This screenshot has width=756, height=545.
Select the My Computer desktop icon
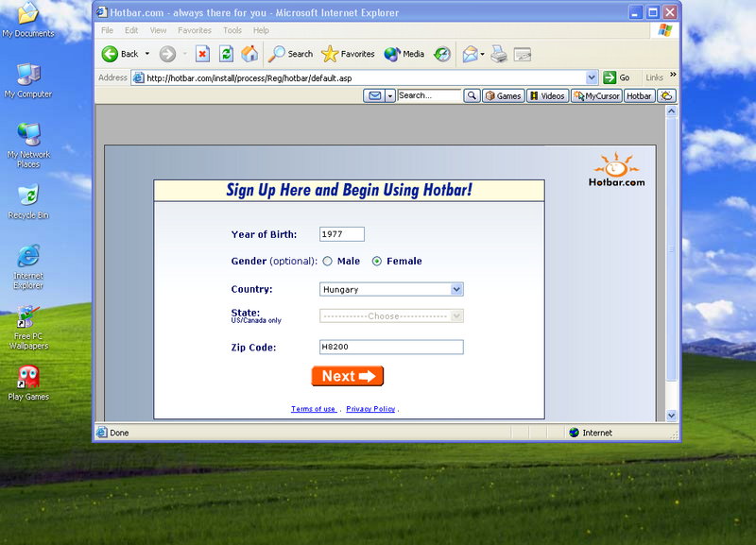tap(28, 81)
